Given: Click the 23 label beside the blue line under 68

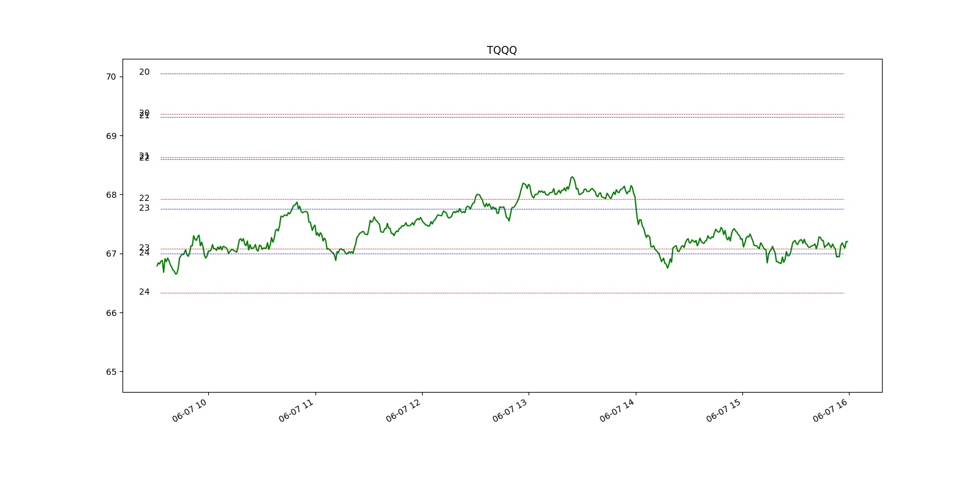Looking at the screenshot, I should 144,208.
